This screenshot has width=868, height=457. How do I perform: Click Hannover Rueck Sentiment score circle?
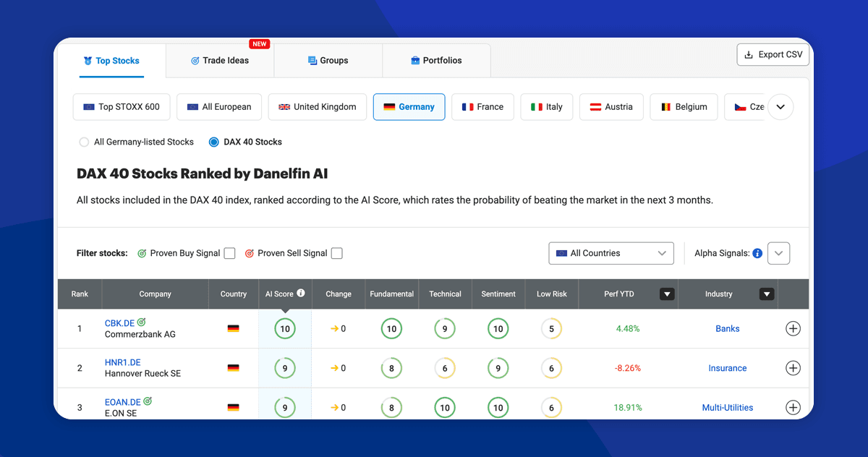click(x=498, y=368)
